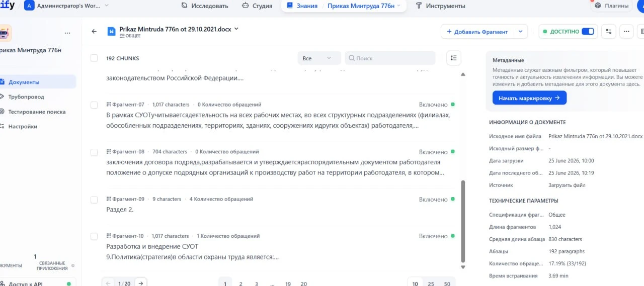
Task: Show 25 items per page
Action: point(431,283)
